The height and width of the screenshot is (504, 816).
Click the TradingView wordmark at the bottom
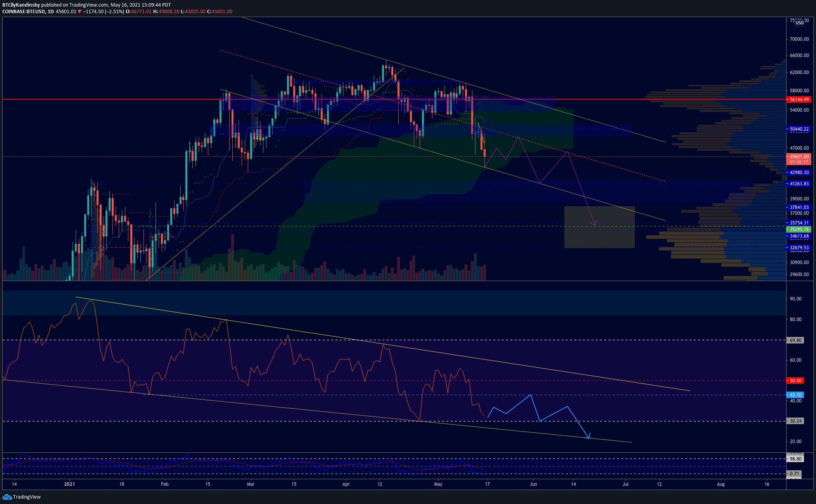tap(27, 497)
